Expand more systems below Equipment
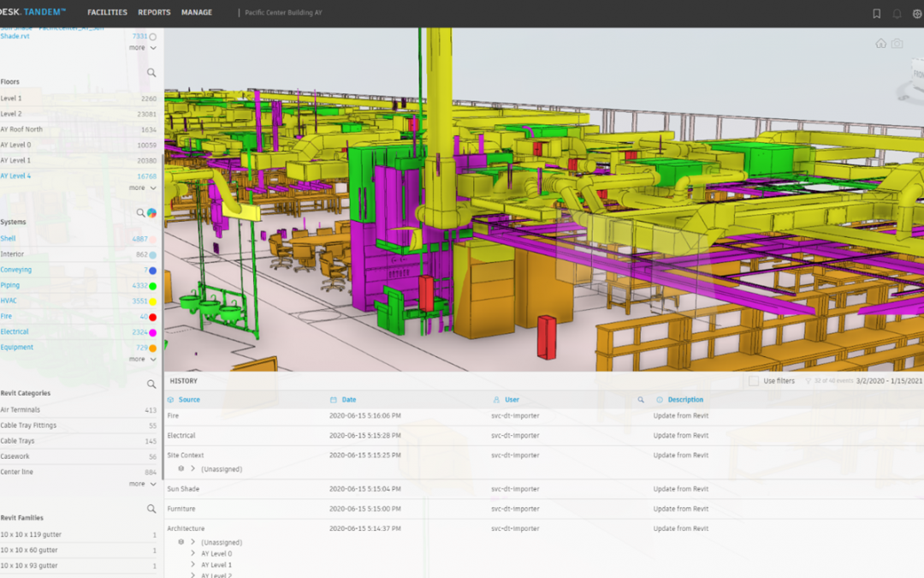924x578 pixels. click(x=143, y=359)
